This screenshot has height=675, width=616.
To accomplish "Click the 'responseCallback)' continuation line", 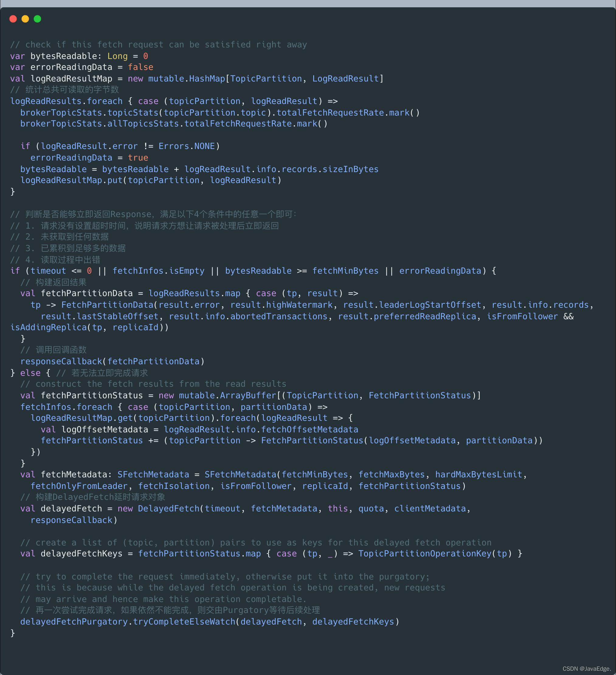I will click(x=74, y=520).
